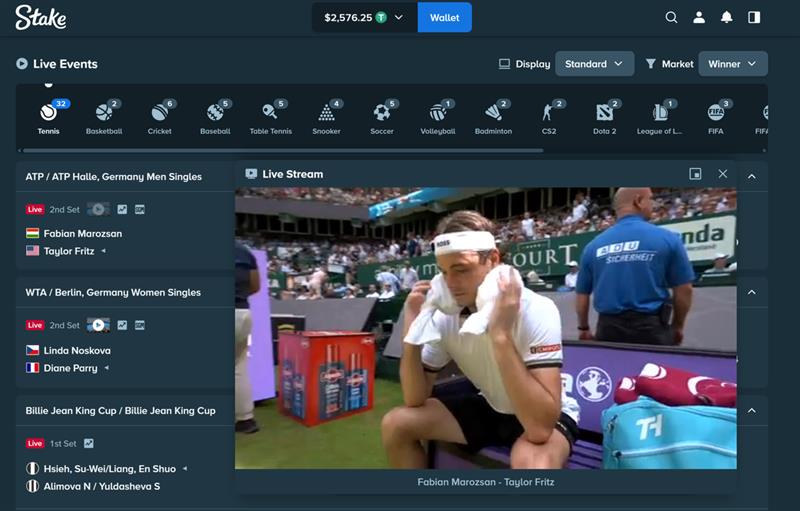Select the Tennis tab
Viewport: 800px width, 511px height.
point(48,117)
